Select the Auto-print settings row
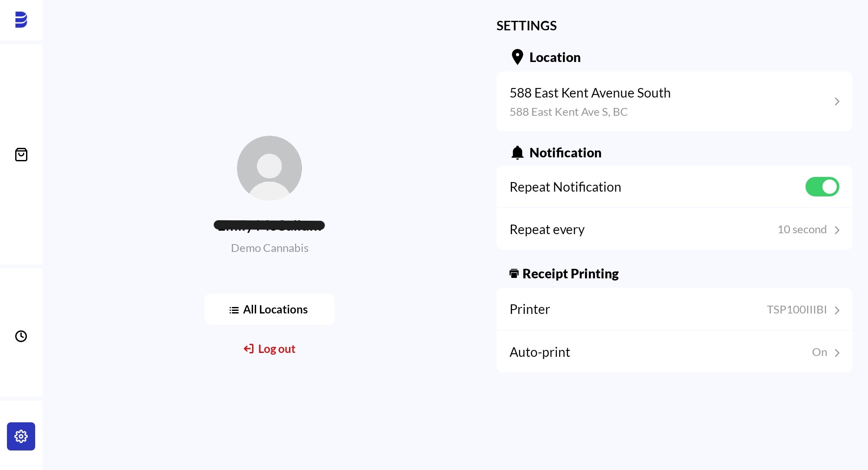Screen dimensions: 868x470 (x=674, y=352)
